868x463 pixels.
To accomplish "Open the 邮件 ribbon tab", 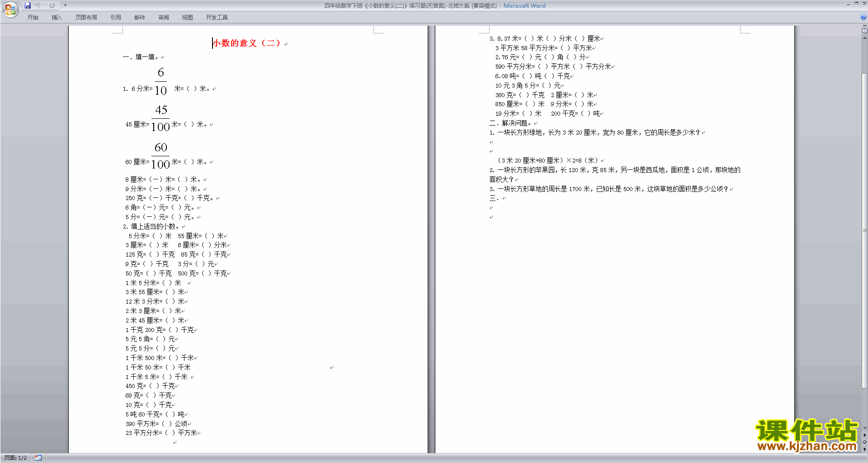I will click(140, 18).
